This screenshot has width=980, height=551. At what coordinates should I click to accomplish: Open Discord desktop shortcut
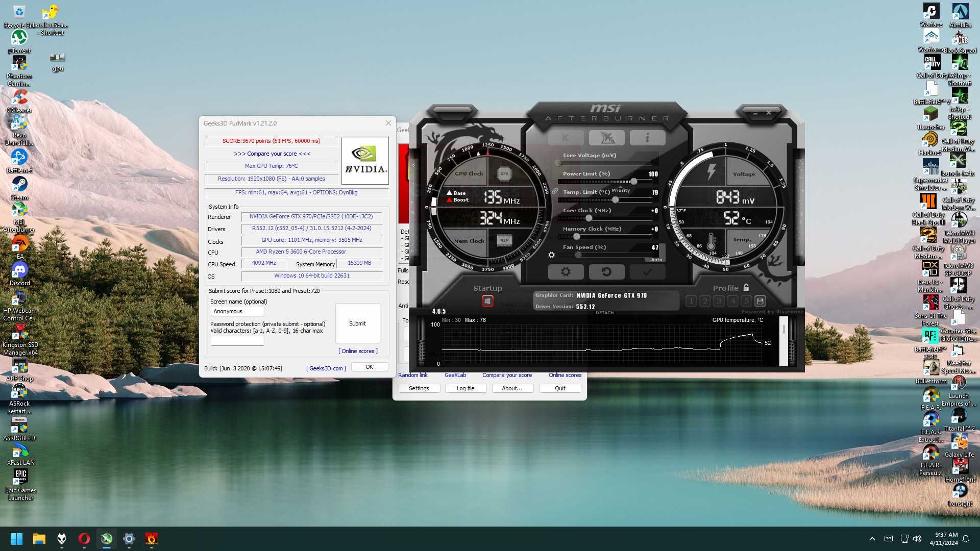[19, 274]
